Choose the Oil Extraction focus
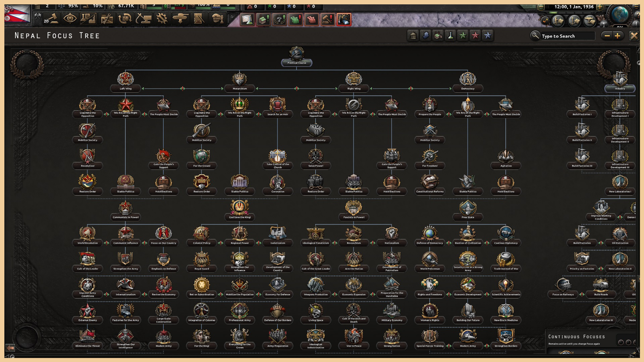This screenshot has height=362, width=644. tap(620, 237)
